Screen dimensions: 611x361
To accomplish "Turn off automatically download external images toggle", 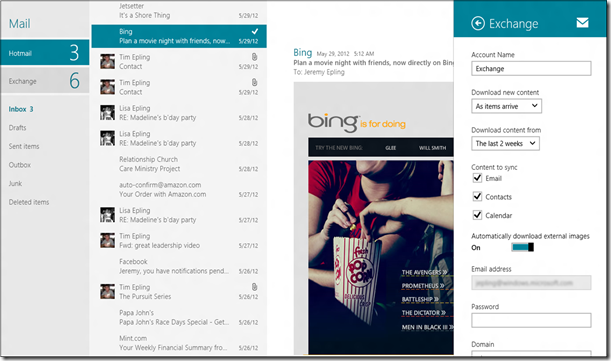I will pos(523,247).
